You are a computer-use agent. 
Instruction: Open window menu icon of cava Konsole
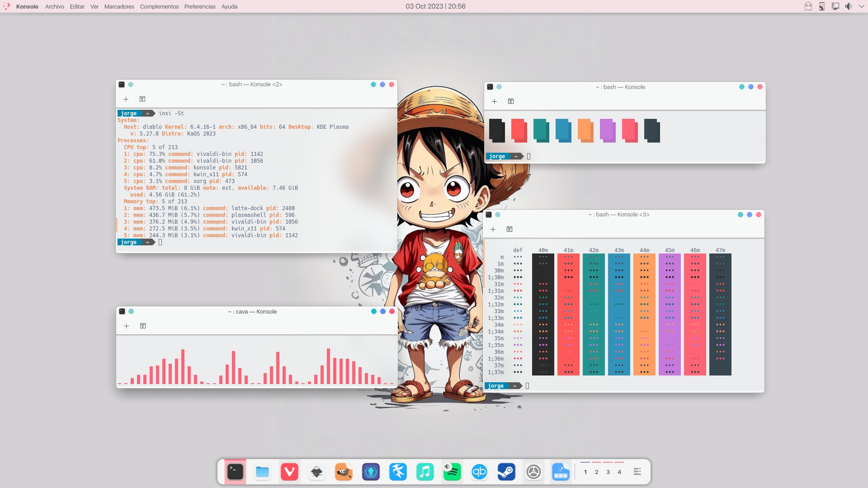point(122,311)
